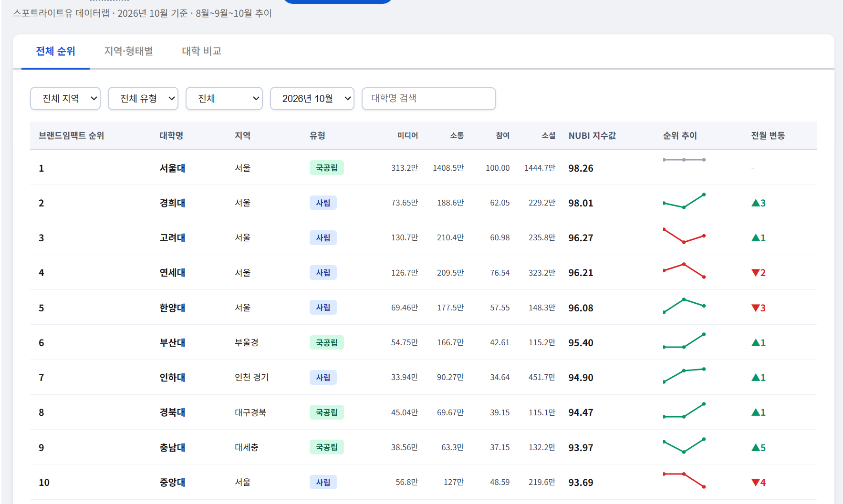The width and height of the screenshot is (843, 504).
Task: Click the 소셜 column header
Action: click(549, 136)
